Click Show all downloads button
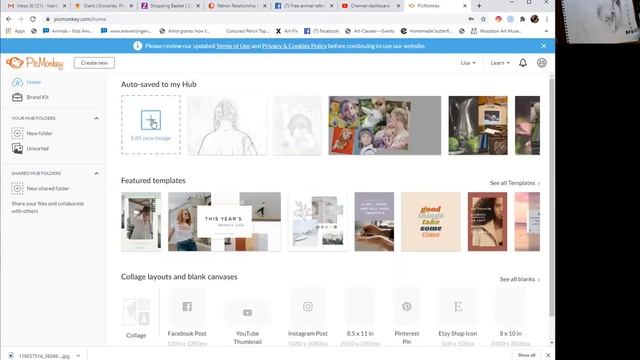This screenshot has width=640, height=360. point(526,355)
